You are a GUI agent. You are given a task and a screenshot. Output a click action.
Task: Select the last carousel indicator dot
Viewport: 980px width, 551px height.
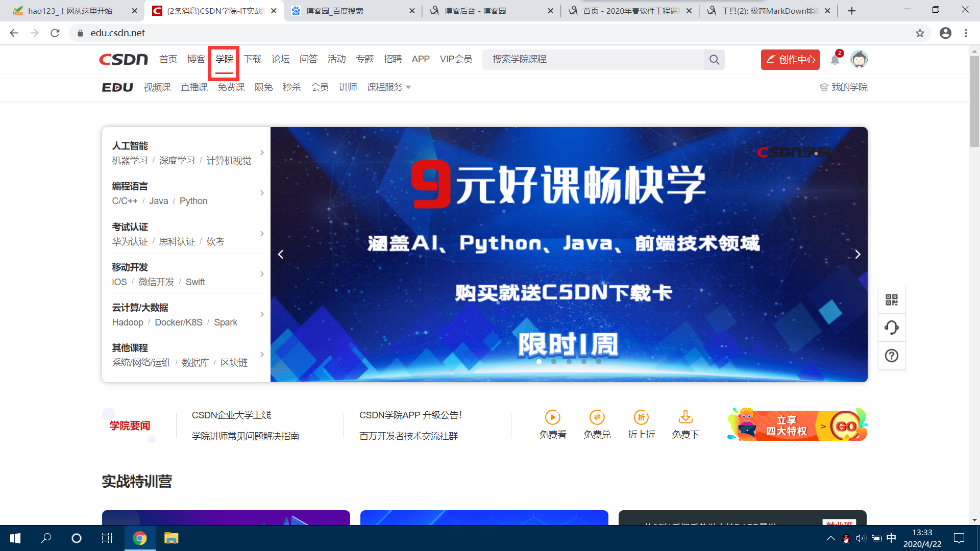coord(599,362)
